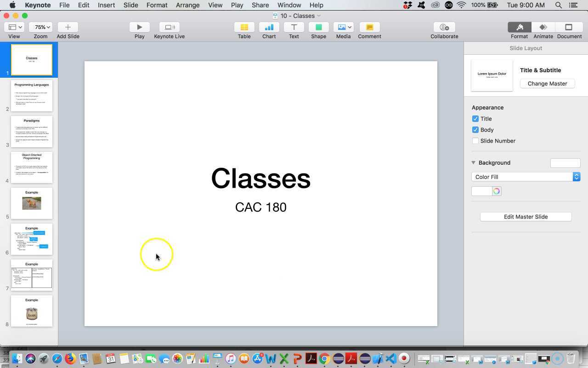Viewport: 588px width, 368px height.
Task: Add a Shape
Action: point(318,30)
